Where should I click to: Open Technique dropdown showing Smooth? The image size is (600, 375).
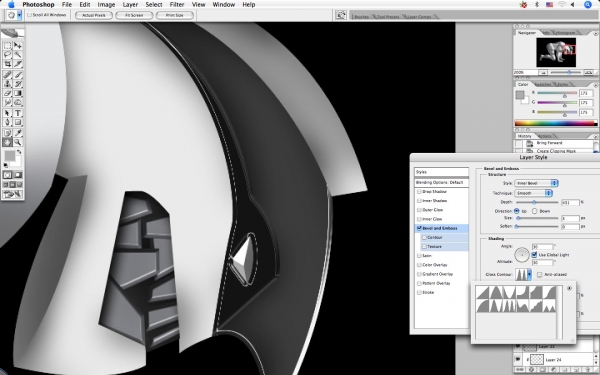click(x=533, y=193)
